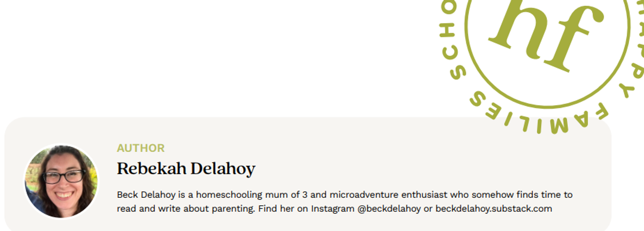Open the beckdelahoy.substack.com address
Screen dimensions: 644x231
(493, 208)
